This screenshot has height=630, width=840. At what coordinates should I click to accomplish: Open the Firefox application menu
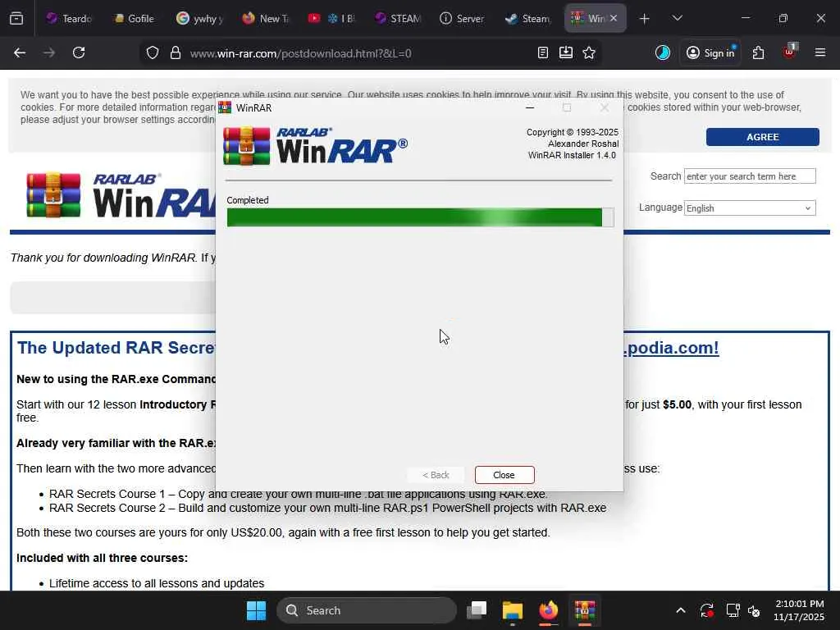820,52
